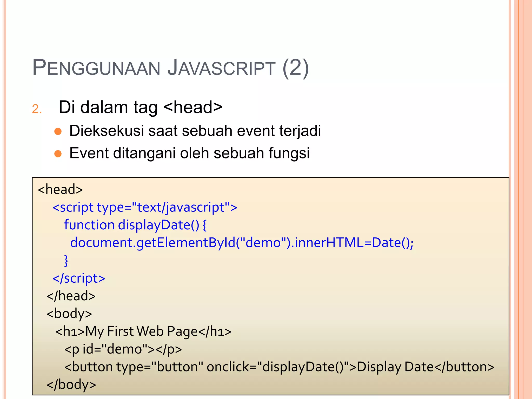Click the "</body>" closing tag line
Screen dimensions: 532x399
71,384
